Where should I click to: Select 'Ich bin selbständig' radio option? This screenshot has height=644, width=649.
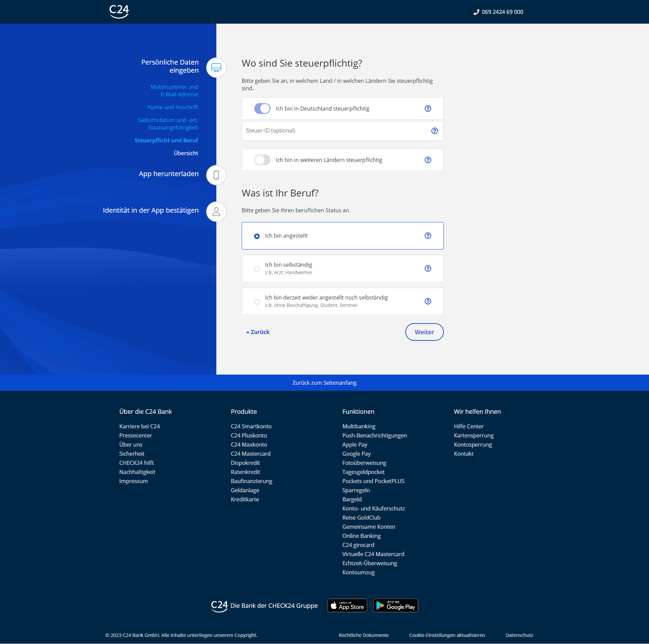tap(257, 269)
